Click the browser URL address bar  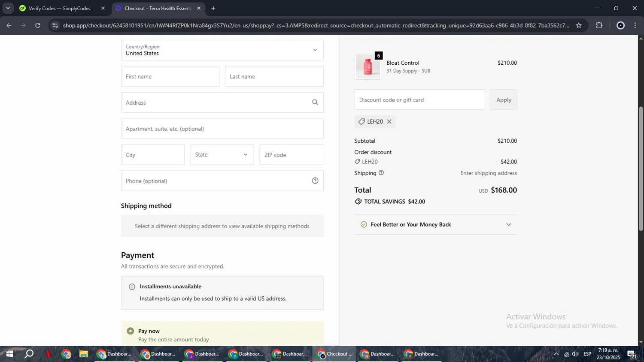click(316, 25)
